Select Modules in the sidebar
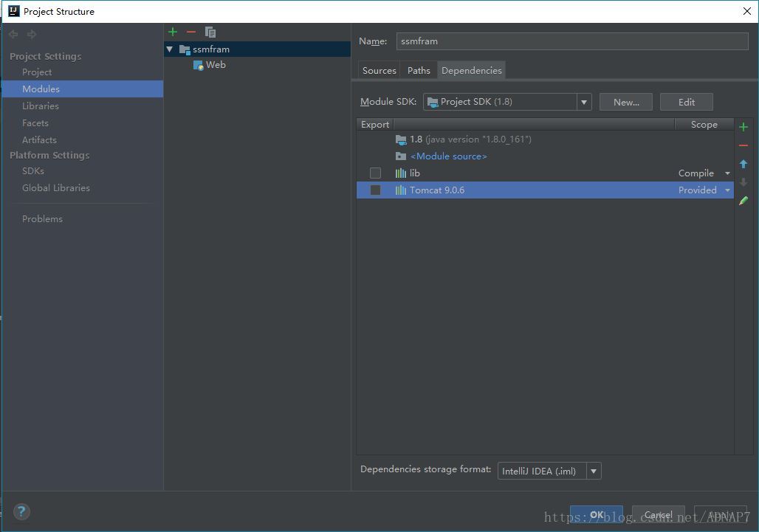 (83, 89)
